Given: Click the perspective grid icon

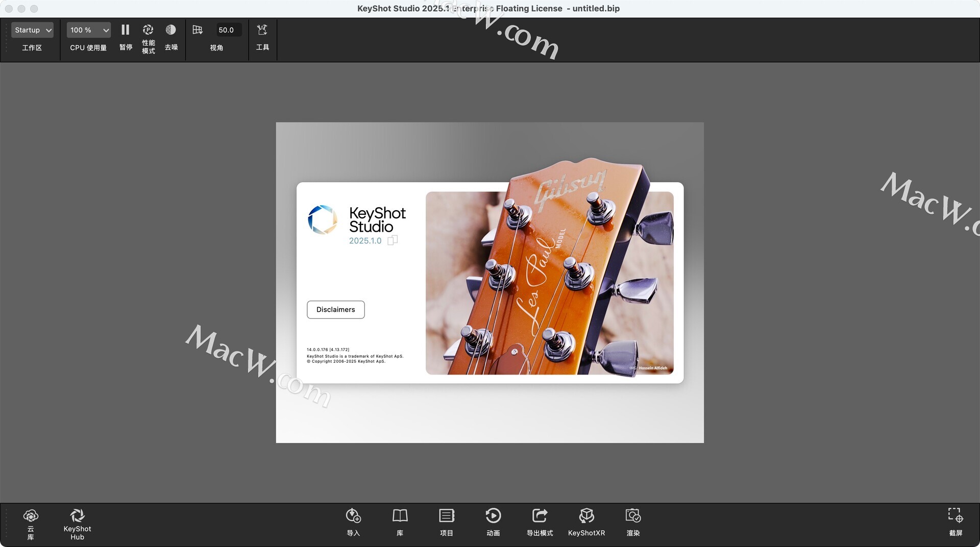Looking at the screenshot, I should (198, 30).
